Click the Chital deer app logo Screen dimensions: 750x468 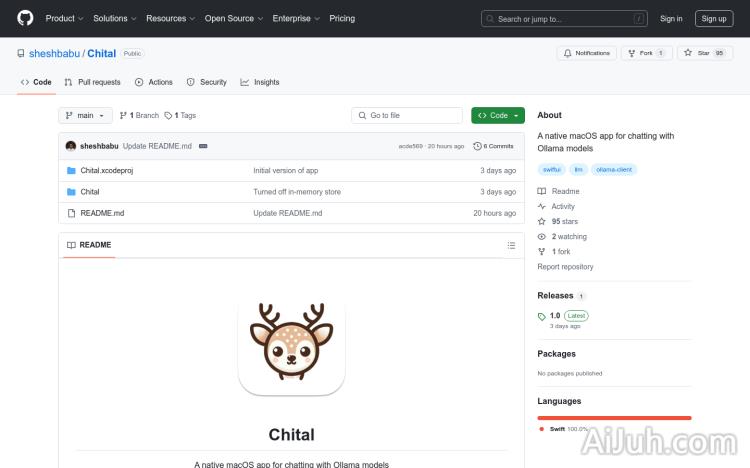pos(291,345)
